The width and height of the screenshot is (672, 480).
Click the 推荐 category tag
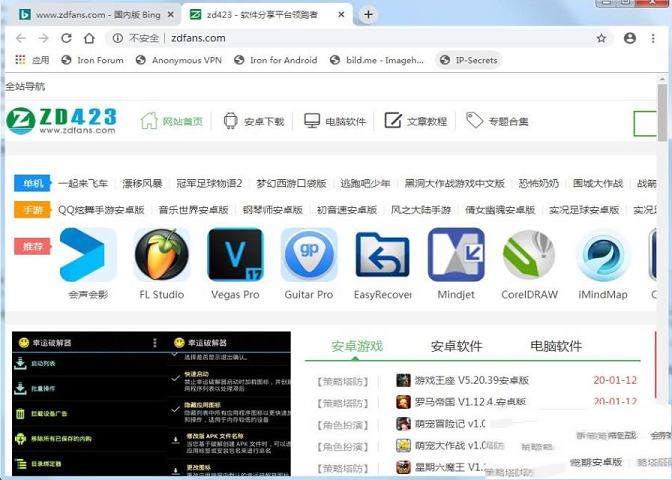[33, 246]
